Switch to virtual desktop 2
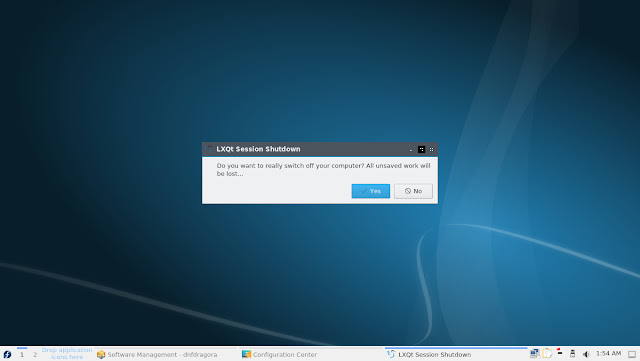This screenshot has width=640, height=361. click(35, 354)
